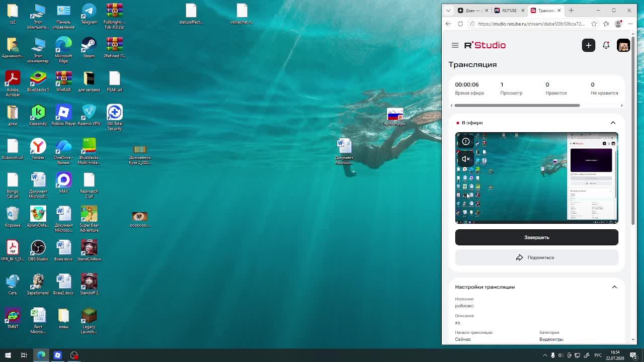Viewport: 644px width, 362px height.
Task: Click the live stream preview thumbnail
Action: coord(536,177)
